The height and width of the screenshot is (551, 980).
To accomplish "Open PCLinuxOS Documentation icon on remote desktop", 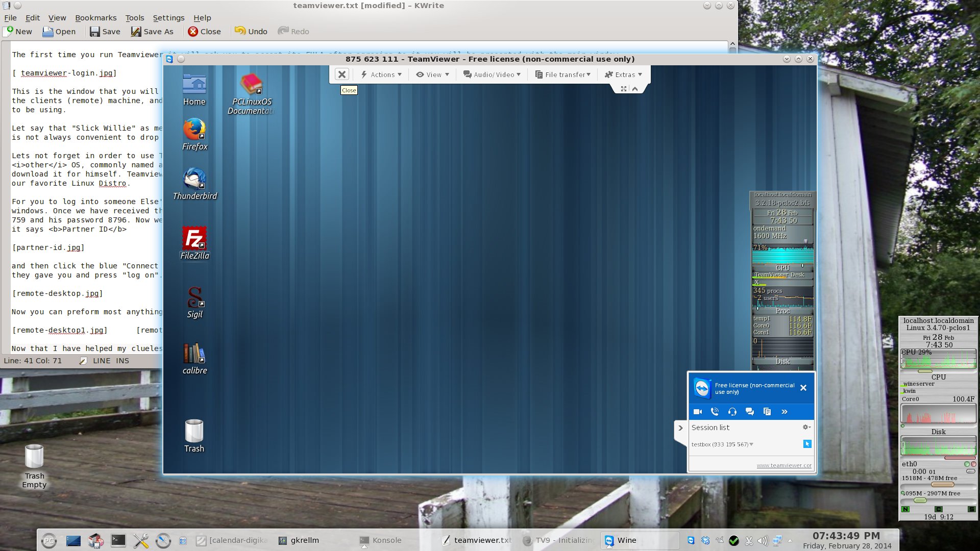I will [x=251, y=94].
